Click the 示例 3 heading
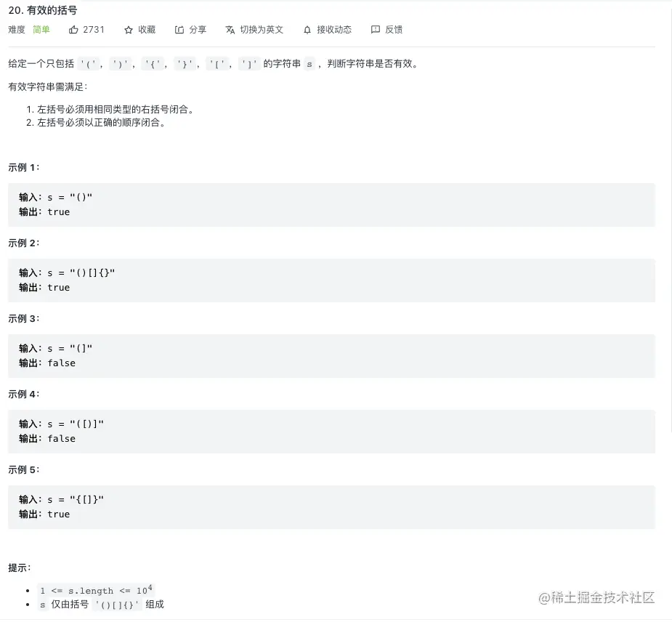 tap(23, 318)
